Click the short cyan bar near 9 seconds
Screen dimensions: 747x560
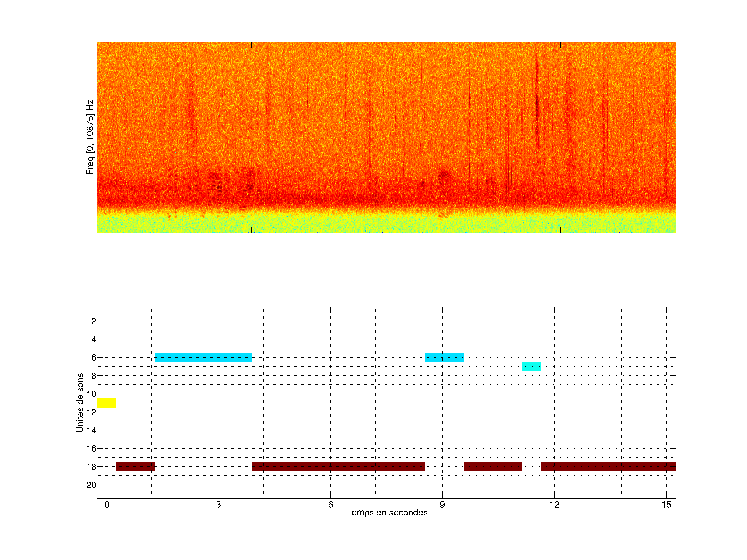pos(444,357)
